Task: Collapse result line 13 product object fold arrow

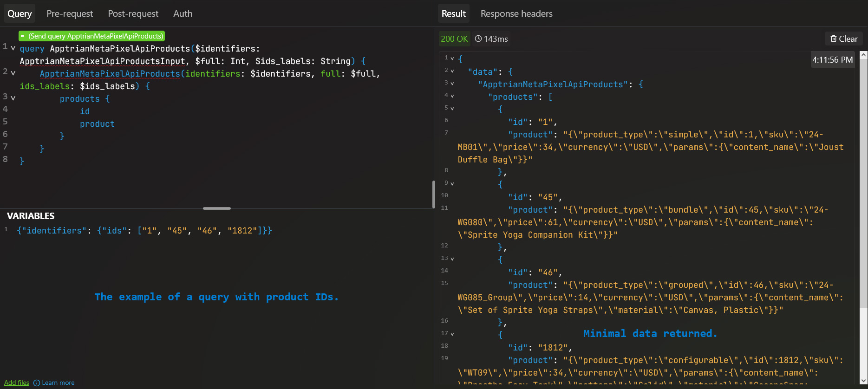Action: point(452,259)
